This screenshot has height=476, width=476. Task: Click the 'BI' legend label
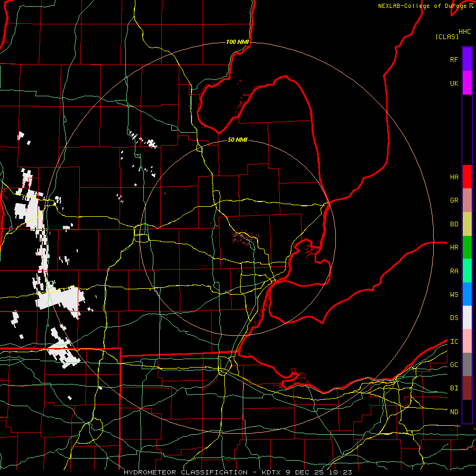[x=454, y=388]
